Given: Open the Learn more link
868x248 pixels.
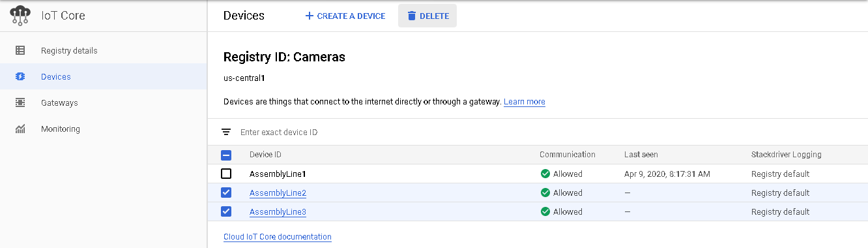Looking at the screenshot, I should (525, 102).
